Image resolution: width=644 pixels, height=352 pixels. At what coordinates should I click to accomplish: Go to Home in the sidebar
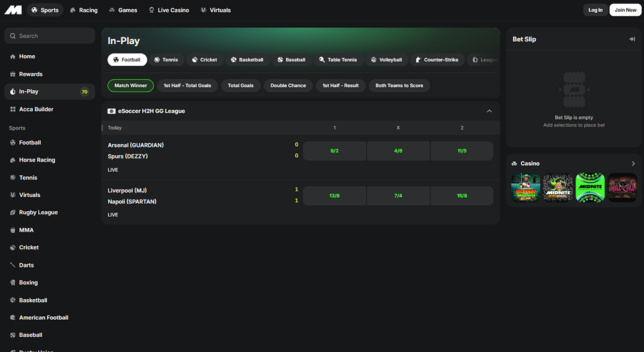point(50,56)
